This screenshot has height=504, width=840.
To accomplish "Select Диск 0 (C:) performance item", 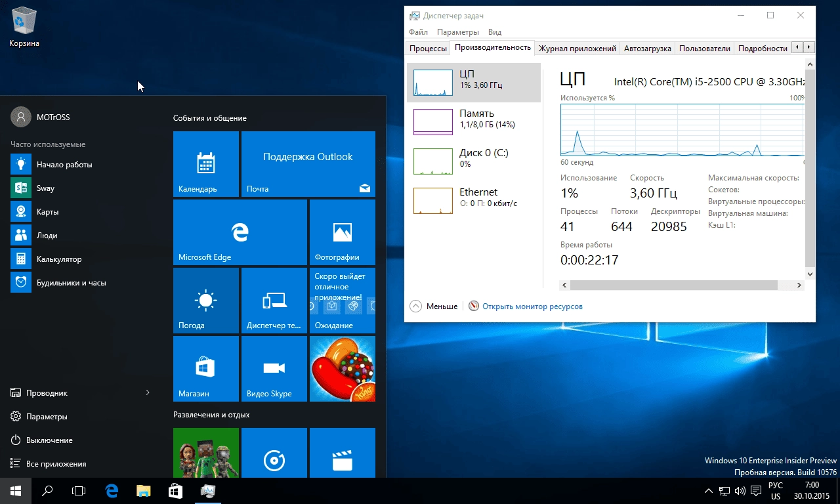I will click(x=474, y=161).
